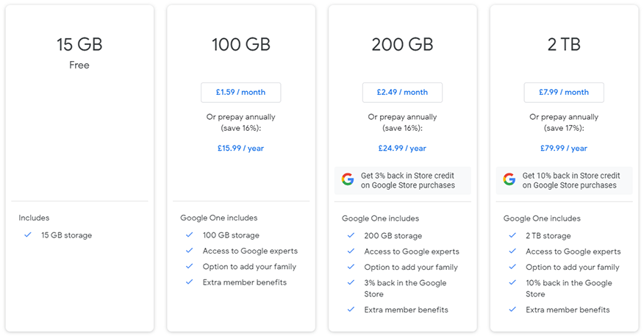Click checkmark beside 100 GB storage

tap(189, 235)
